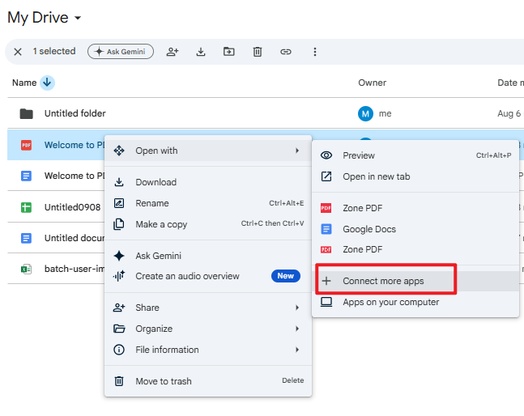This screenshot has height=416, width=524.
Task: Click the Organize folder icon
Action: coord(119,329)
